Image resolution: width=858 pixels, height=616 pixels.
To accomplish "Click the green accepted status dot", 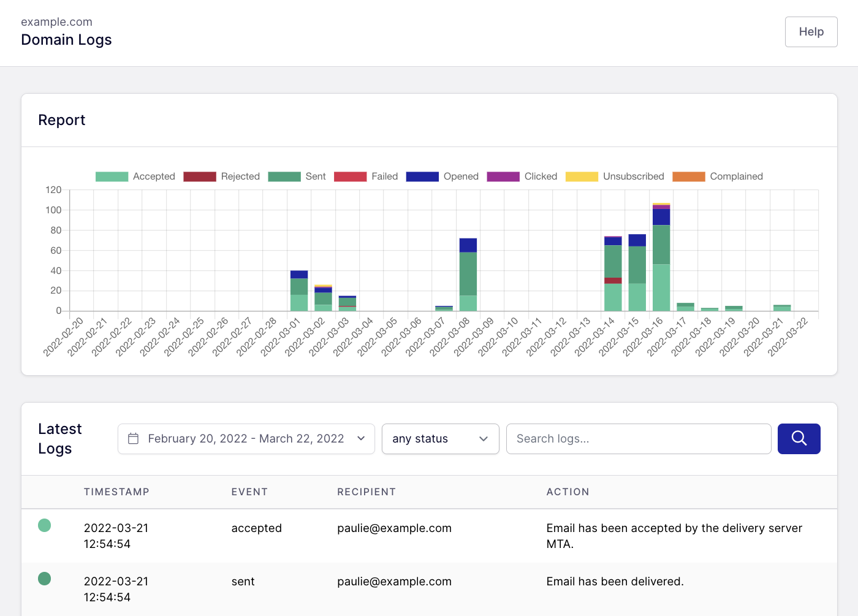I will tap(44, 525).
